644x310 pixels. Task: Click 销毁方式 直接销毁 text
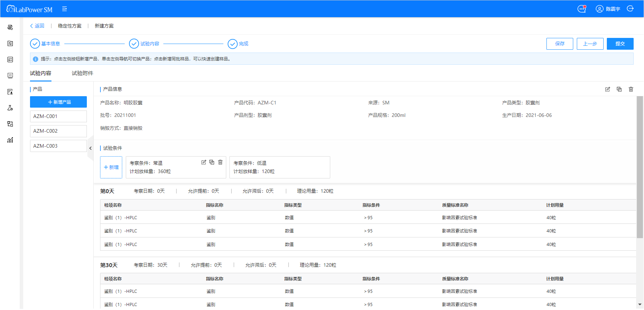point(121,128)
